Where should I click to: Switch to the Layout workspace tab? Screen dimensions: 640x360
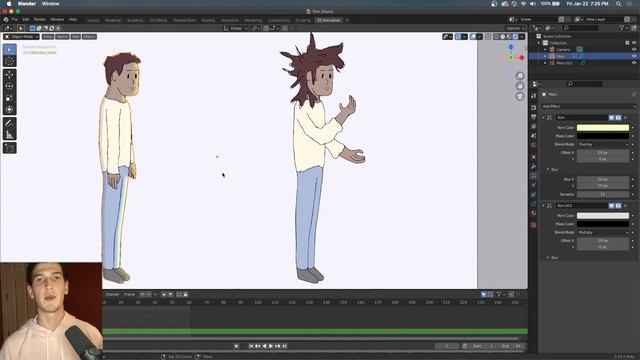(93, 20)
